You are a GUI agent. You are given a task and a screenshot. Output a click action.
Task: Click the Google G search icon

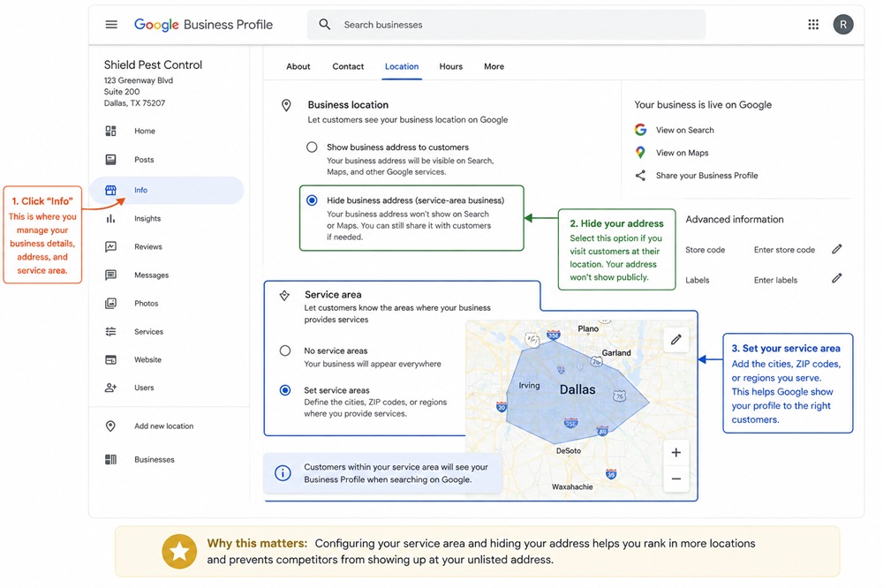pos(640,130)
